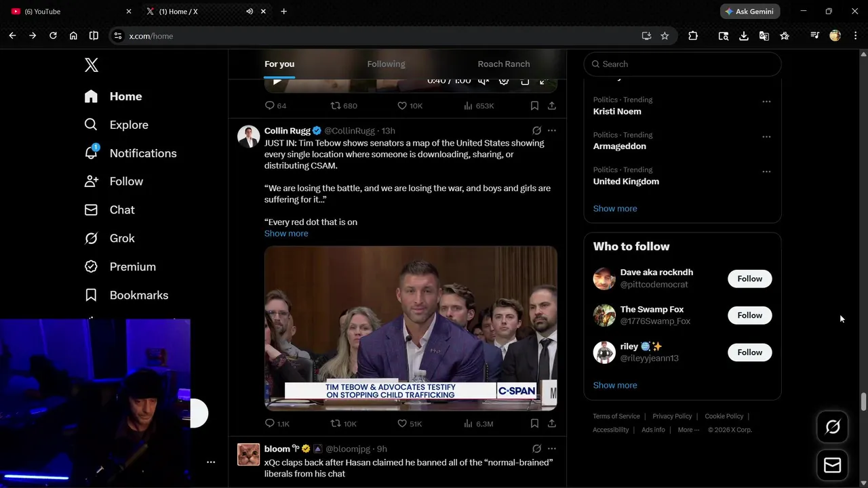The width and height of the screenshot is (868, 488).
Task: Open more menu on bloom post
Action: coord(552,449)
